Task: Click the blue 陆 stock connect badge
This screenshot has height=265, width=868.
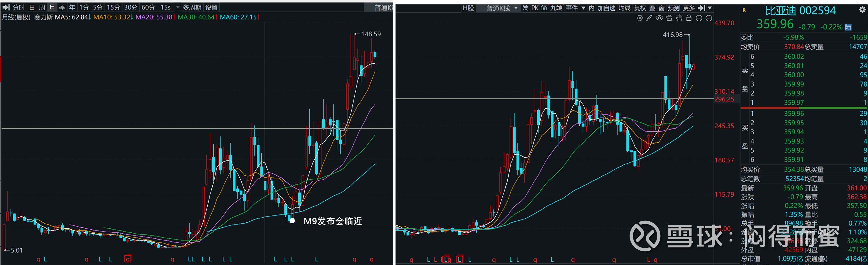Action: [x=848, y=27]
